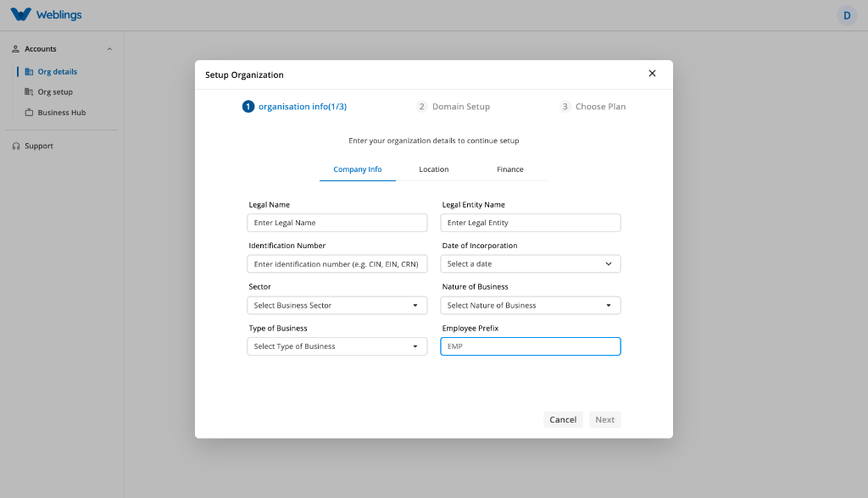This screenshot has height=498, width=868.
Task: Click 'Enter your organization details' text
Action: point(433,141)
